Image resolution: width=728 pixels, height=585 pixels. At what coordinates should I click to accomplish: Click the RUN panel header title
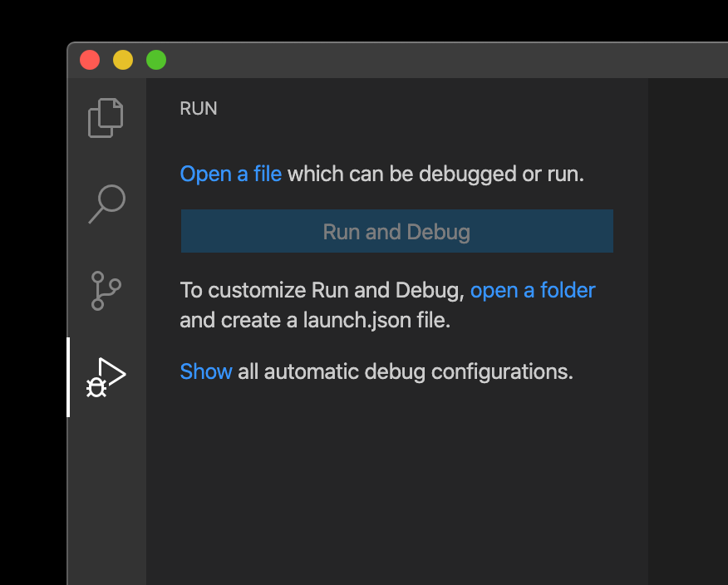(x=199, y=108)
